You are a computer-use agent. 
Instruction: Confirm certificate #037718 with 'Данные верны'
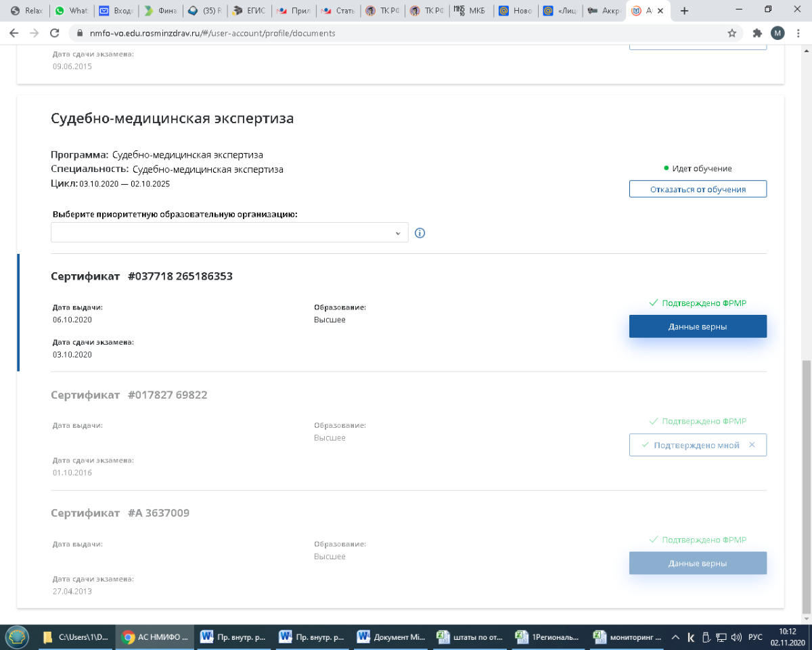698,326
